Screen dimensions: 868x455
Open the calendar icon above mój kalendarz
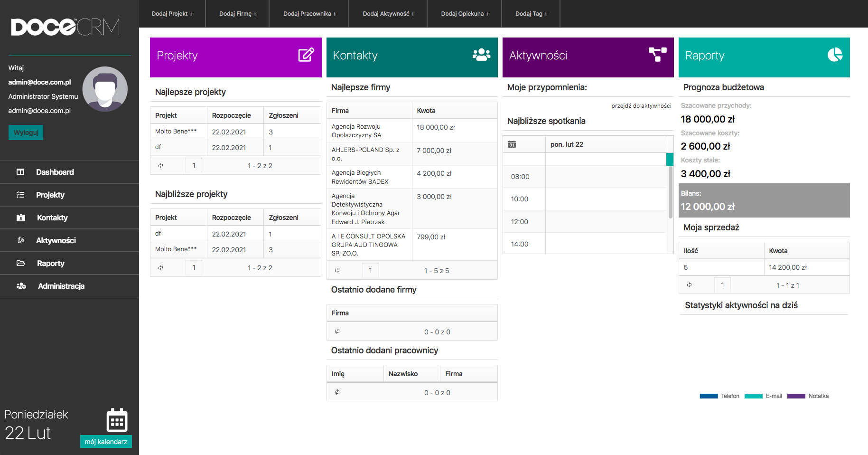click(117, 420)
